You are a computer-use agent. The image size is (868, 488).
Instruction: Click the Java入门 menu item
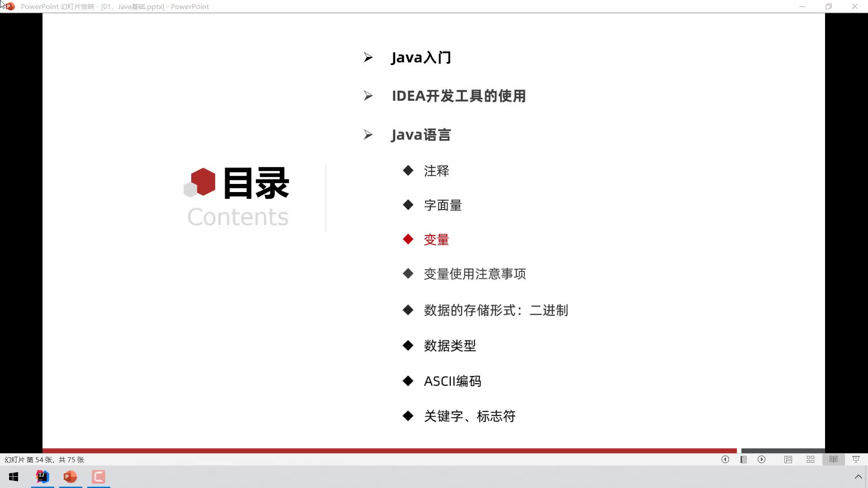point(421,57)
